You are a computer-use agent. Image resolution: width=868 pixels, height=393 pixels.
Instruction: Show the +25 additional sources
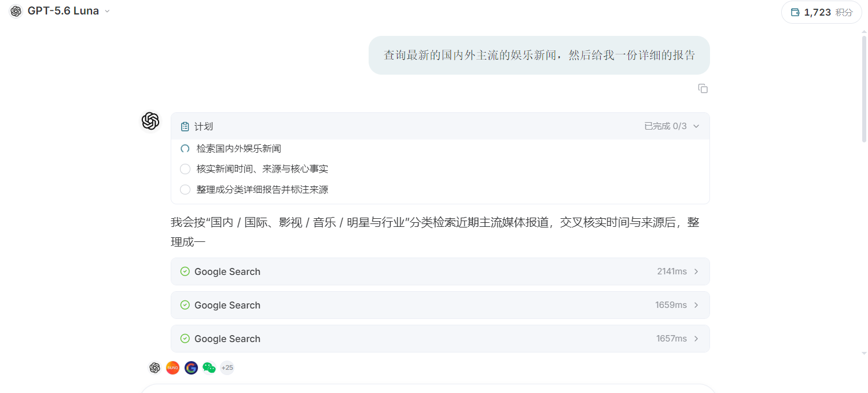point(227,368)
